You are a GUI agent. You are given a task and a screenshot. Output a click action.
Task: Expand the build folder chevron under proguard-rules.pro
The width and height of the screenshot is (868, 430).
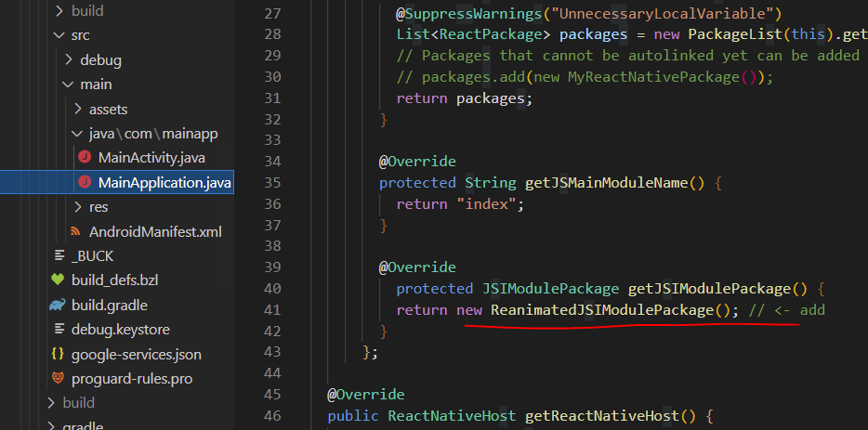[x=50, y=402]
